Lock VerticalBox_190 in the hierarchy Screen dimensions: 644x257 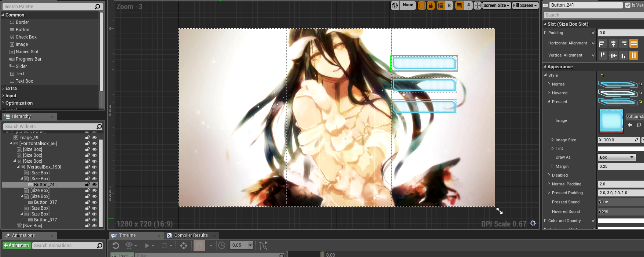click(88, 167)
